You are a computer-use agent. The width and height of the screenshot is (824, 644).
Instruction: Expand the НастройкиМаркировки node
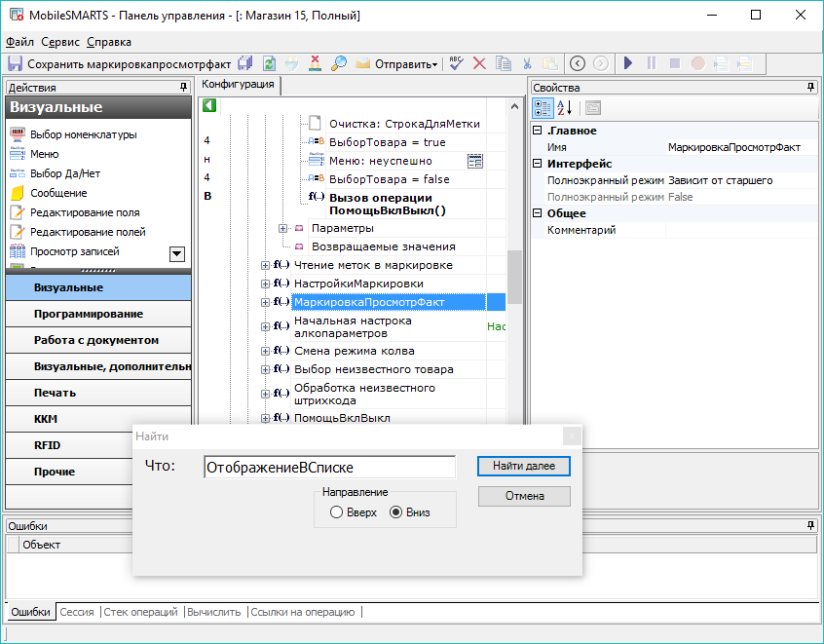point(265,284)
